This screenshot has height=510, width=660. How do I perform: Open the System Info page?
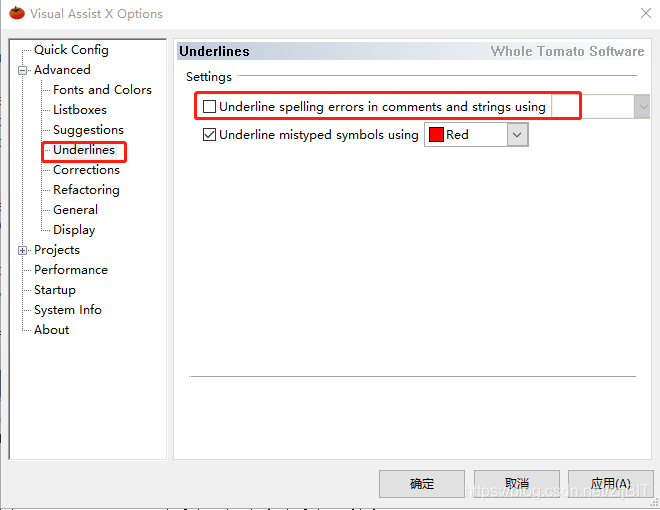68,310
